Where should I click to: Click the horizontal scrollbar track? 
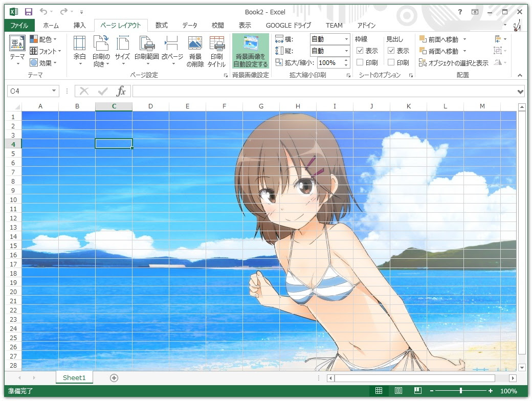(415, 378)
